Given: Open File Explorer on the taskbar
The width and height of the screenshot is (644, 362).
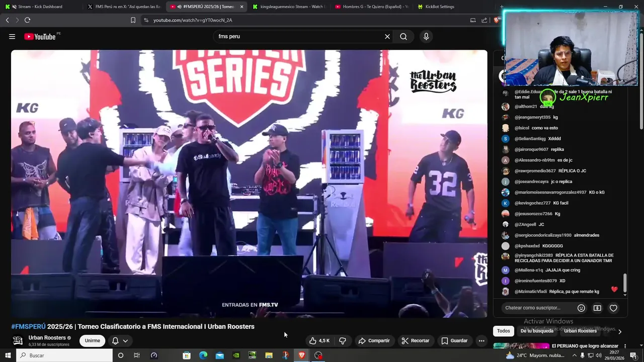Looking at the screenshot, I should point(269,355).
